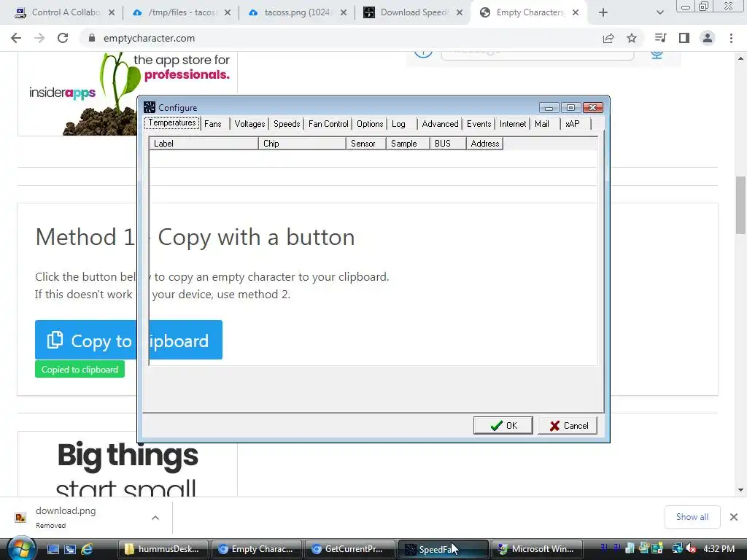Launch Internet Explorer from quick launch

[88, 549]
